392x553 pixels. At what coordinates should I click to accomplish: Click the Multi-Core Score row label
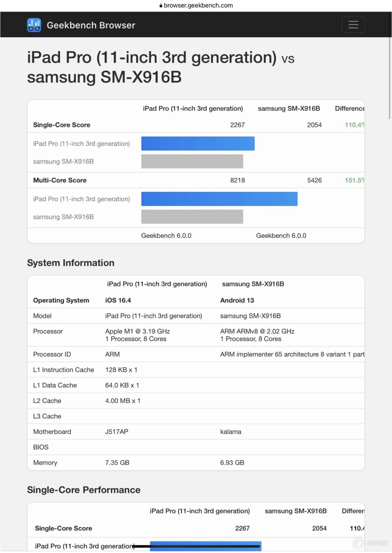click(60, 180)
